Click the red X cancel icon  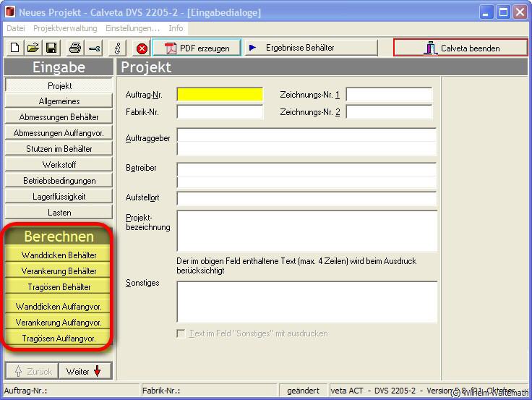pos(142,48)
